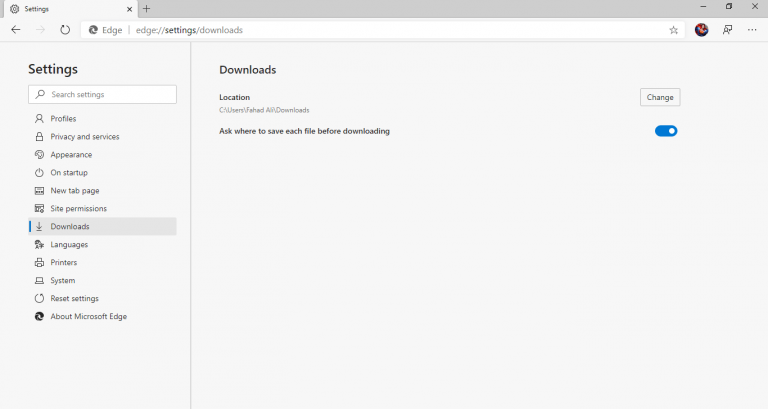
Task: Open the user profile avatar
Action: tap(701, 30)
